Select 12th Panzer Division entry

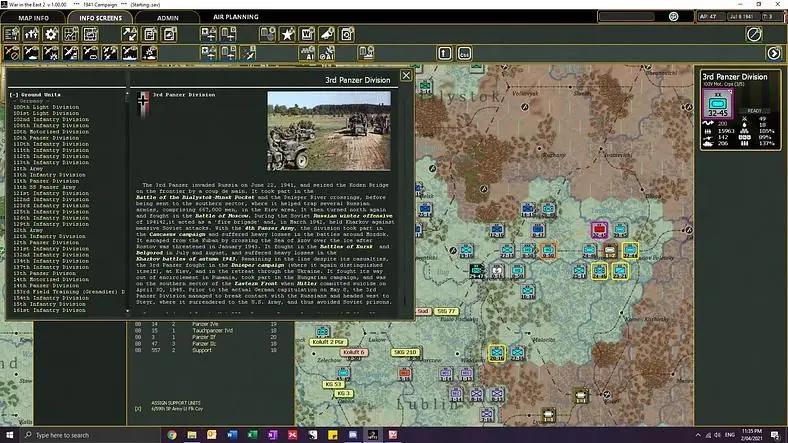point(46,243)
